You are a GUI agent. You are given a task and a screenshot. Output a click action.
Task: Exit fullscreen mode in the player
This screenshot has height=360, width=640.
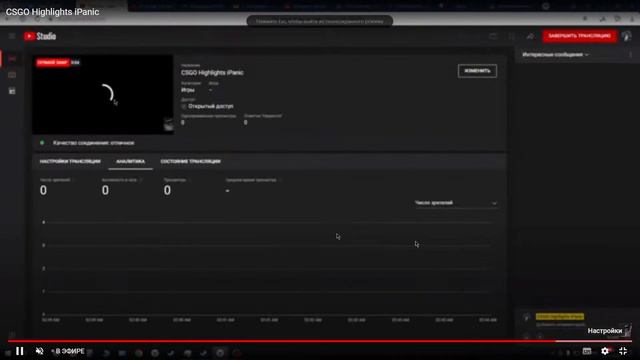[x=623, y=351]
